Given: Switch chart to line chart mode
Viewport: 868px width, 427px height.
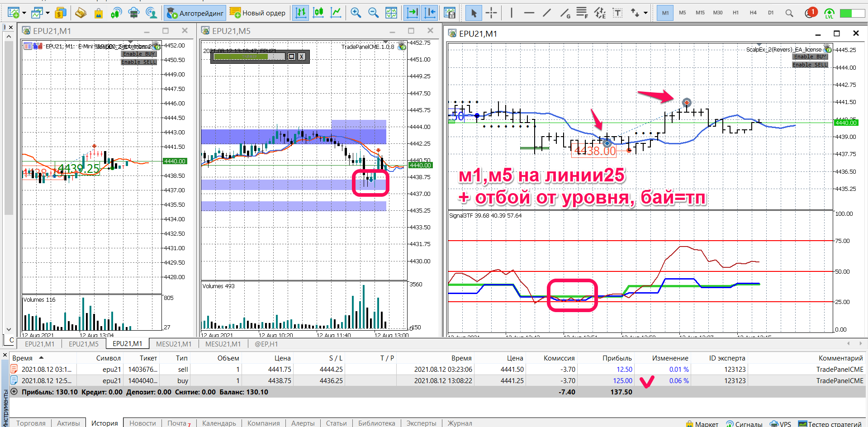Looking at the screenshot, I should click(336, 13).
